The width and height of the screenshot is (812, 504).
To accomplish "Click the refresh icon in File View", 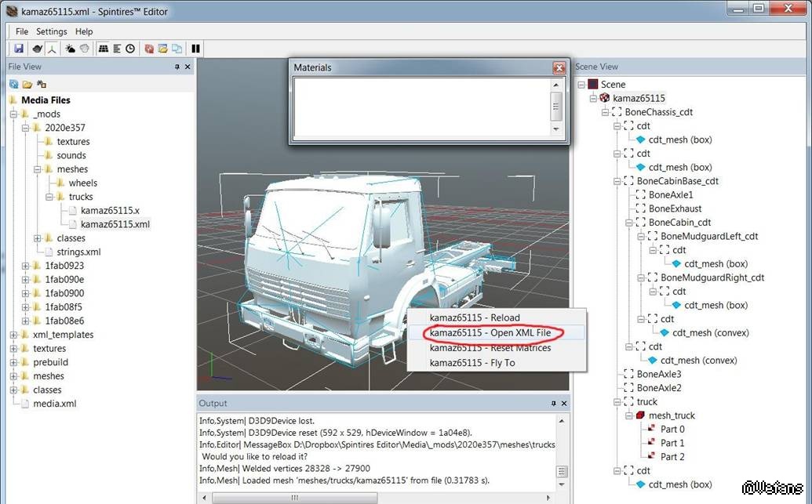I will [x=14, y=84].
